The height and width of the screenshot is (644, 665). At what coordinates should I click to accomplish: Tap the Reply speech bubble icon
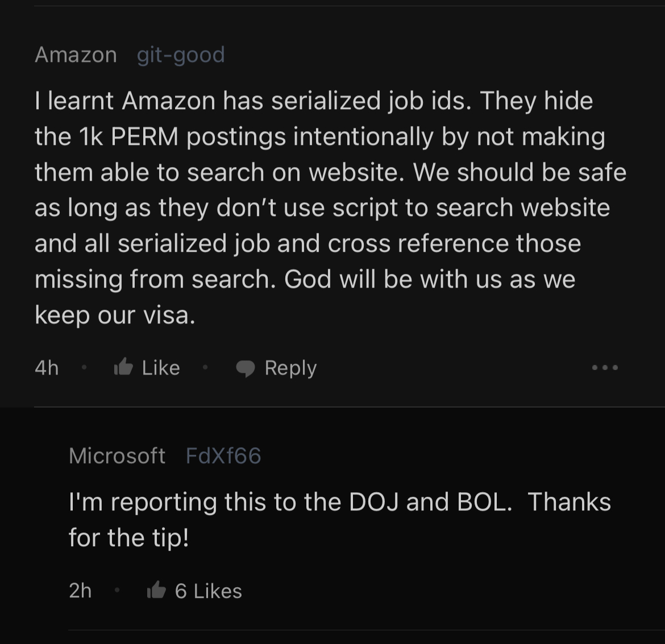pos(246,368)
